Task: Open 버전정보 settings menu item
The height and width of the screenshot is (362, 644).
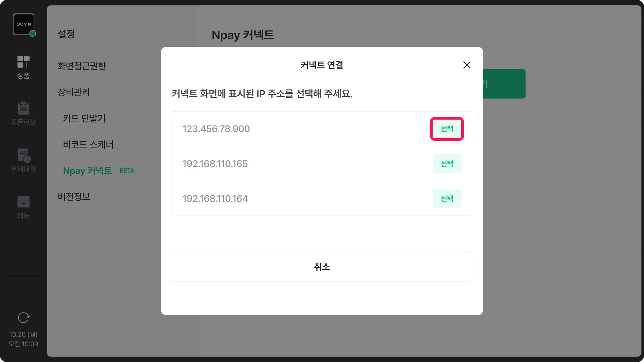Action: click(x=74, y=197)
